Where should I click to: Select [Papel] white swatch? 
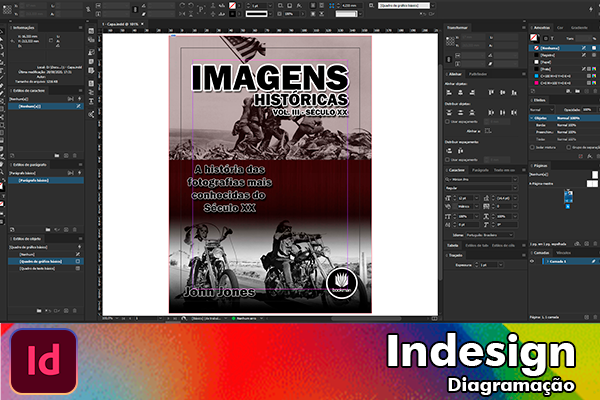[564, 62]
